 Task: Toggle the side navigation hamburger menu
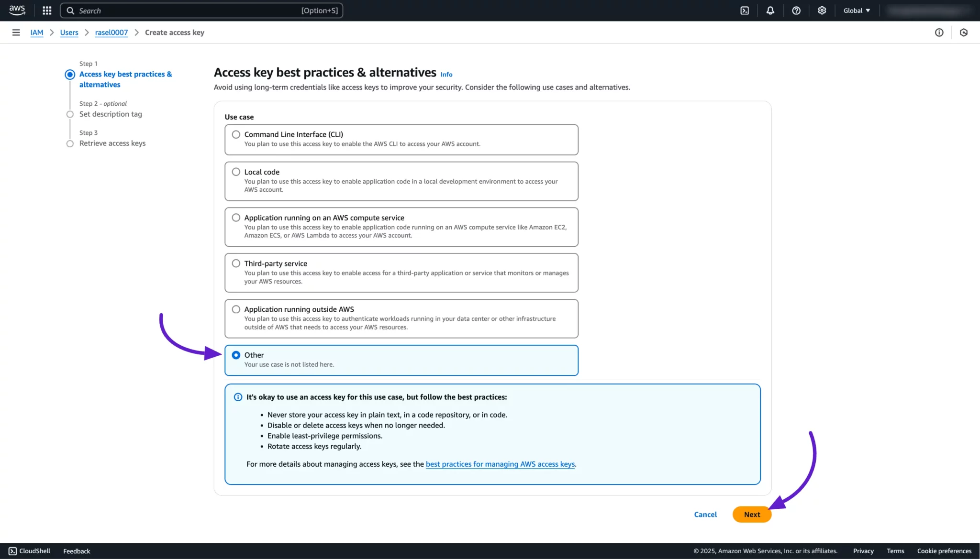(x=16, y=33)
